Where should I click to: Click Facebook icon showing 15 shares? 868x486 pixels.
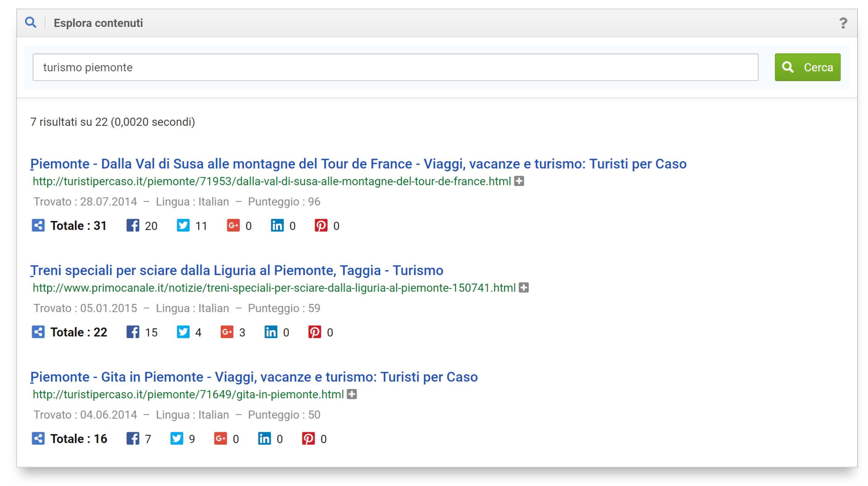pos(133,332)
